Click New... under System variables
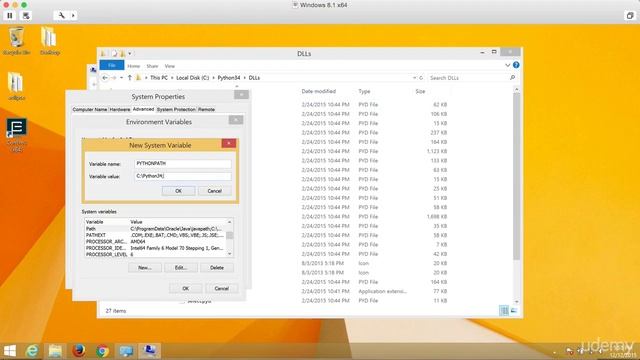This screenshot has height=360, width=640. (x=144, y=268)
